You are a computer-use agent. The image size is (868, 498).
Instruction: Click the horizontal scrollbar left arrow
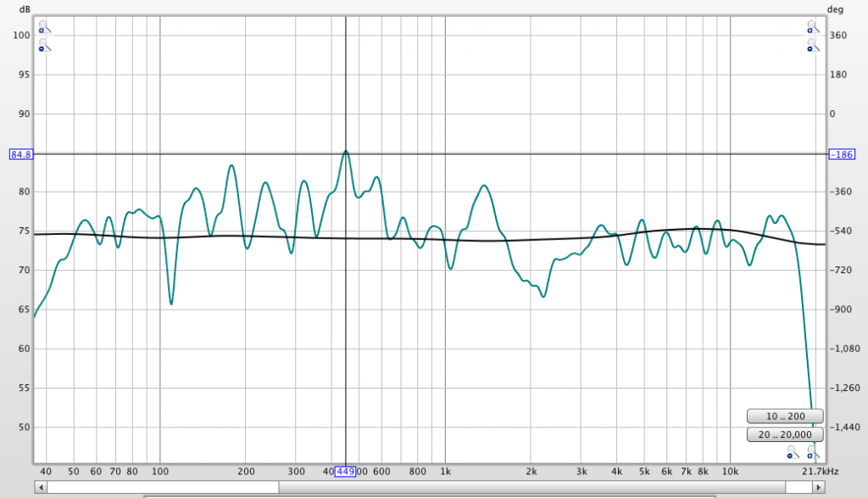pos(41,488)
